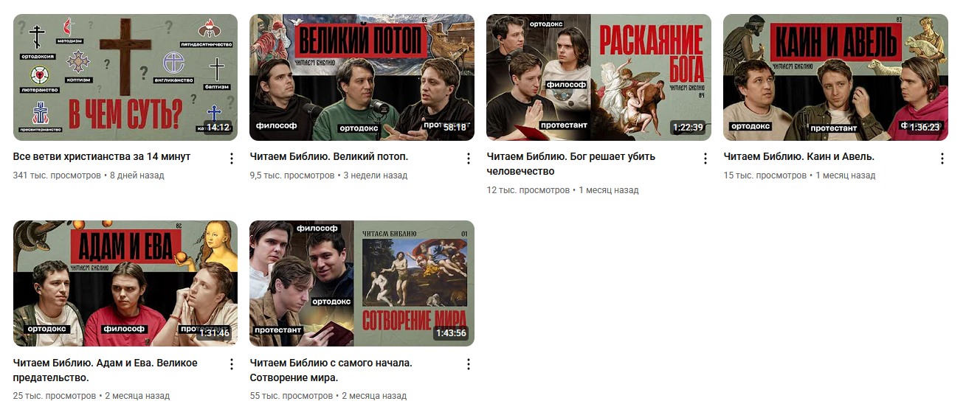
Task: Click '25 тыс. просмотров • 2 месяца назад' text
Action: coord(92,396)
